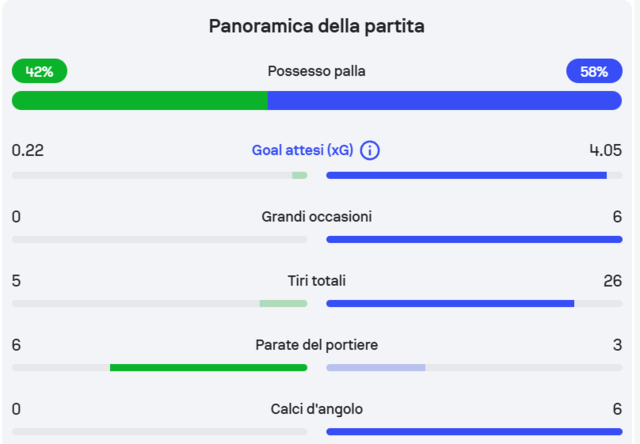This screenshot has height=444, width=640.
Task: Select the Grandi occasioni label
Action: (316, 216)
